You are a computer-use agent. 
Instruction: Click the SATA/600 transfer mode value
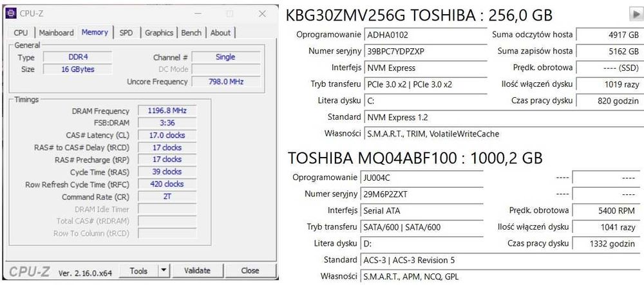(422, 227)
